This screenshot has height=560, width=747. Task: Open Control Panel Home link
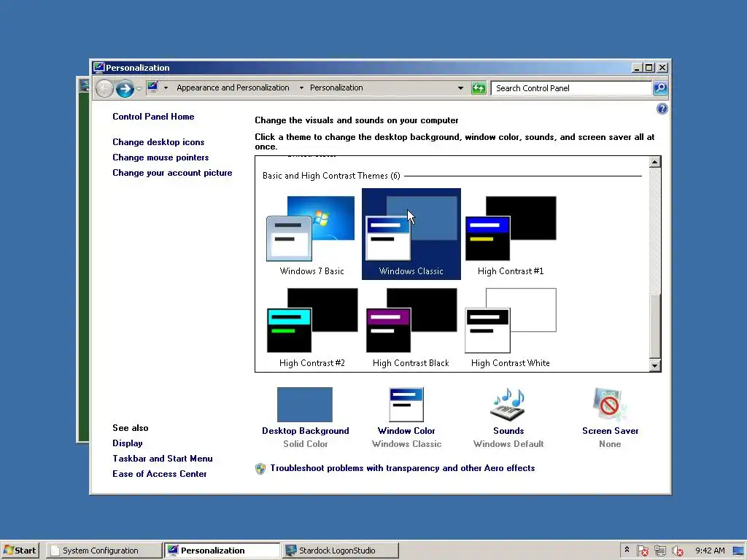click(x=153, y=117)
